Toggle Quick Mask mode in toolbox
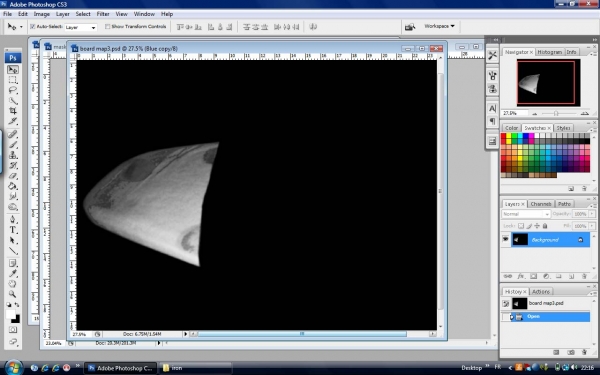600x375 pixels. 13,330
